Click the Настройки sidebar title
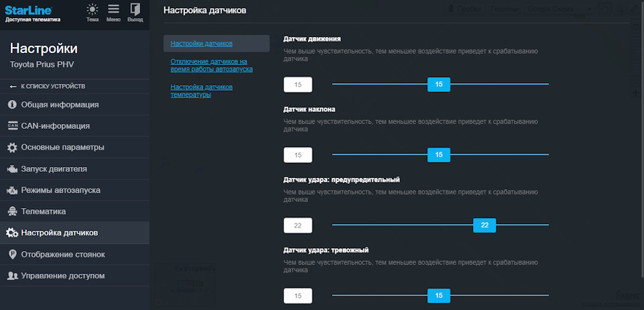This screenshot has height=310, width=644. 44,49
